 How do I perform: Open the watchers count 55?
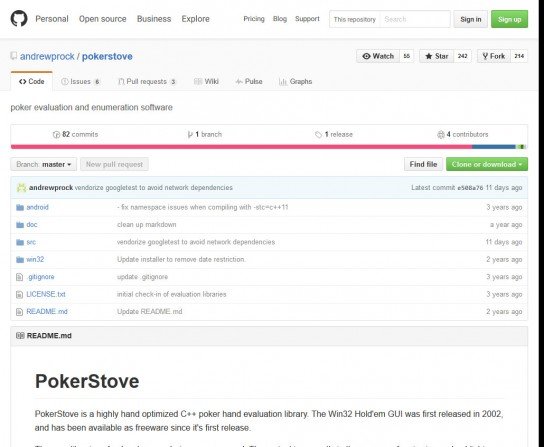point(407,56)
